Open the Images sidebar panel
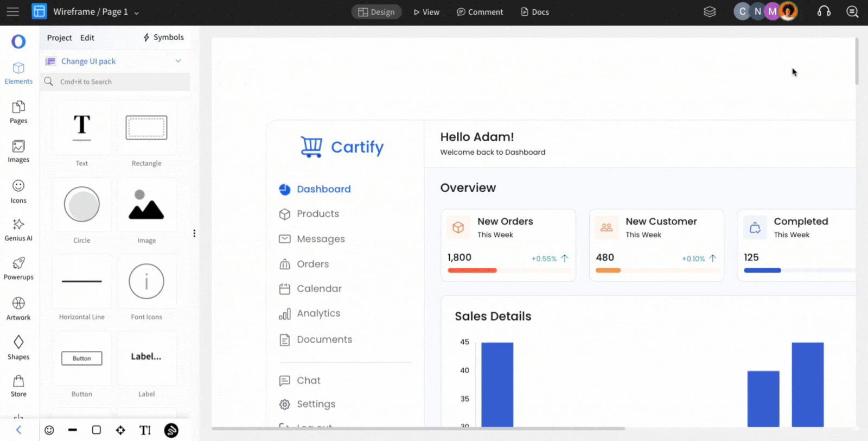The width and height of the screenshot is (868, 441). coord(18,152)
